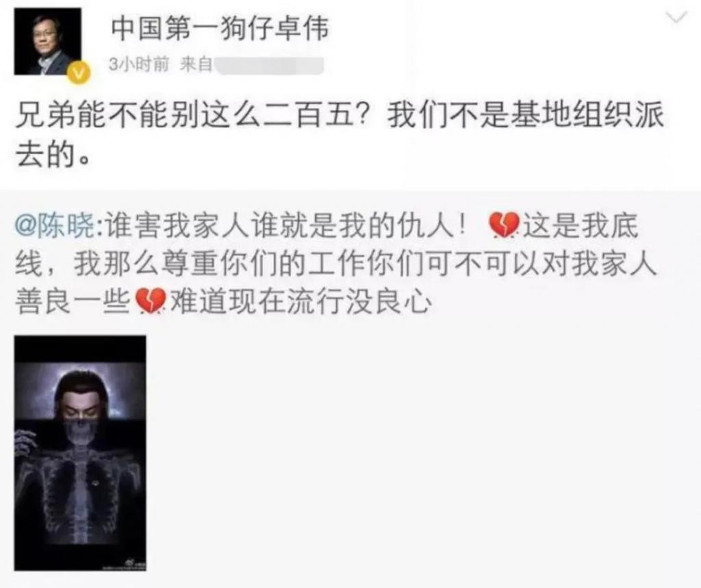
Task: Tap the trailing post text 去的。
Action: (52, 155)
